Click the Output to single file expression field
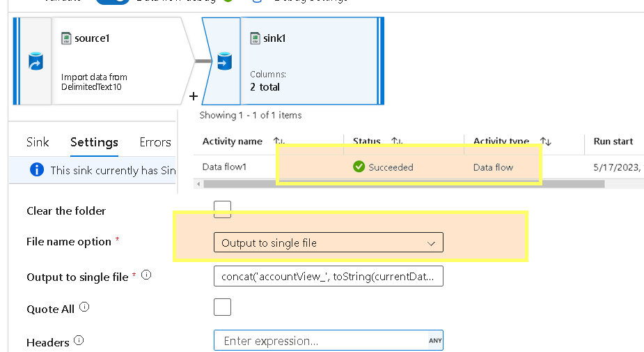The image size is (644, 352). pos(328,276)
